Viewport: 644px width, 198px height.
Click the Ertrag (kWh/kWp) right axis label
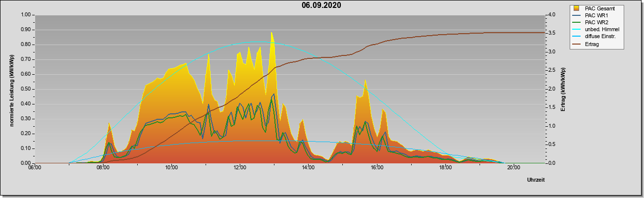point(563,89)
